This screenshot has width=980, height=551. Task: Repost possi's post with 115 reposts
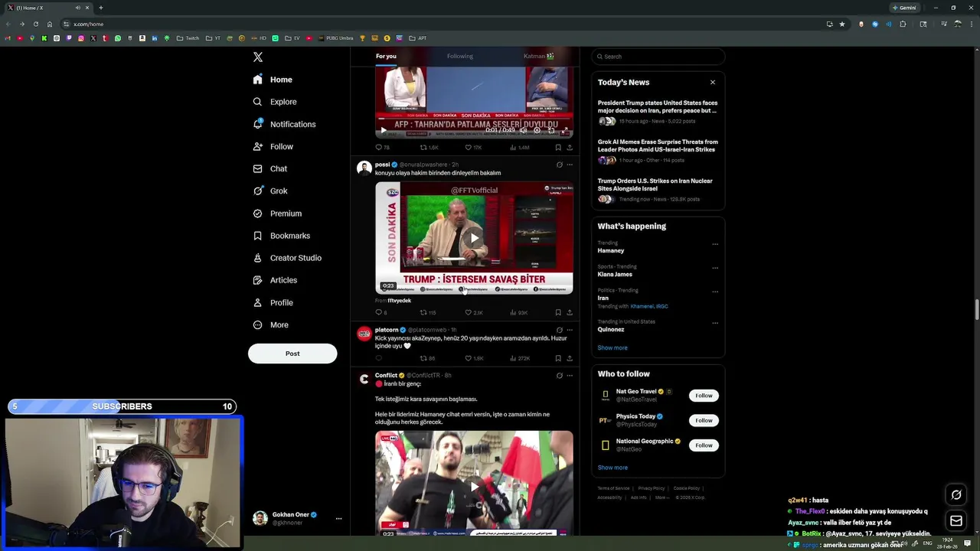click(x=428, y=313)
